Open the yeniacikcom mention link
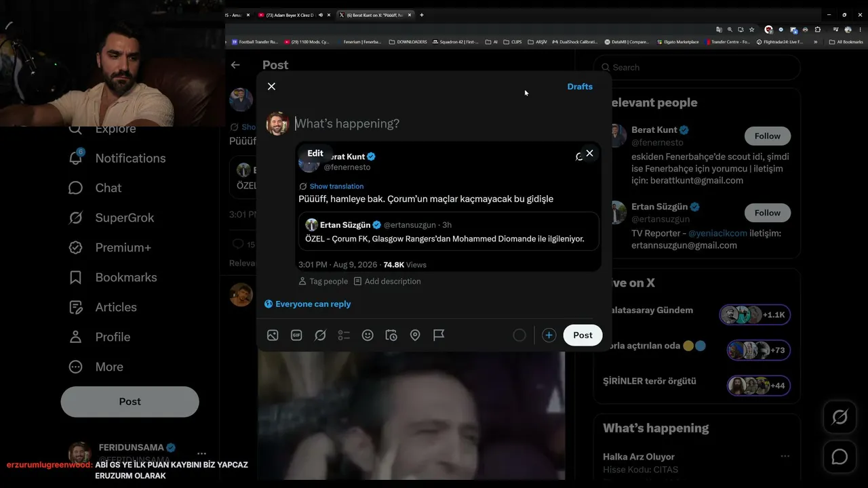 pos(717,233)
